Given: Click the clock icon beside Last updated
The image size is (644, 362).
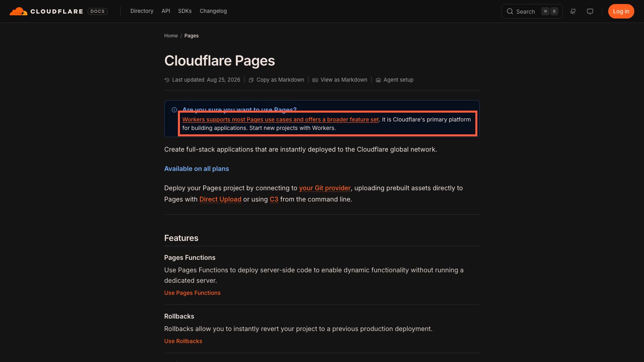Looking at the screenshot, I should click(x=167, y=80).
